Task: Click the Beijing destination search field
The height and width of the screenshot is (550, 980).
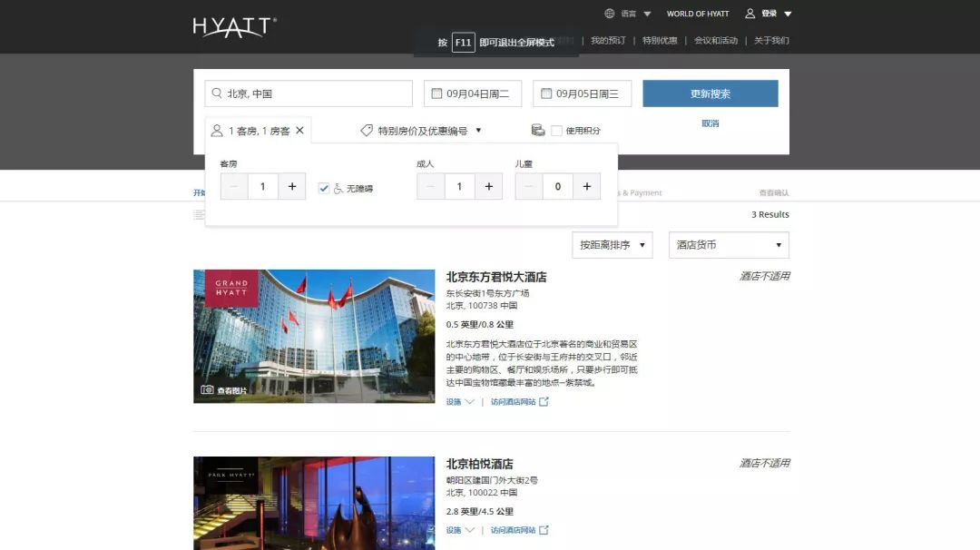Action: 309,93
